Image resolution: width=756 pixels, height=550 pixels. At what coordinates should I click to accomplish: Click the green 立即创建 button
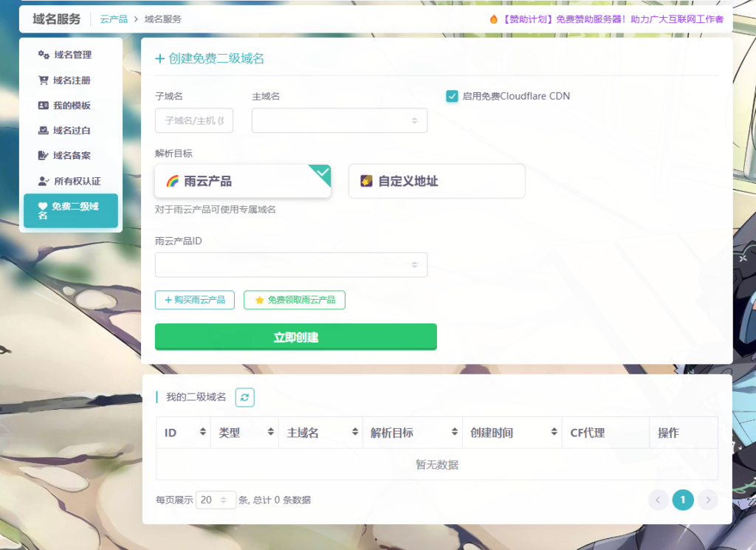click(295, 337)
